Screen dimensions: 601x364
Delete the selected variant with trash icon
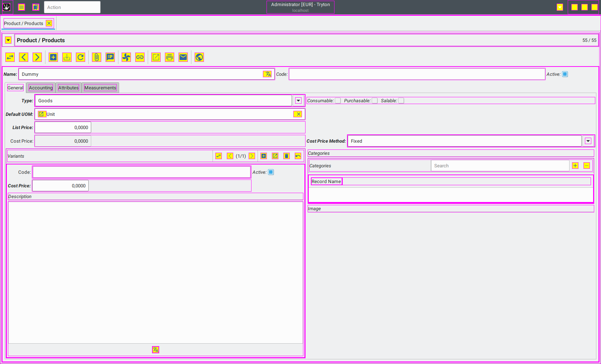coord(287,156)
